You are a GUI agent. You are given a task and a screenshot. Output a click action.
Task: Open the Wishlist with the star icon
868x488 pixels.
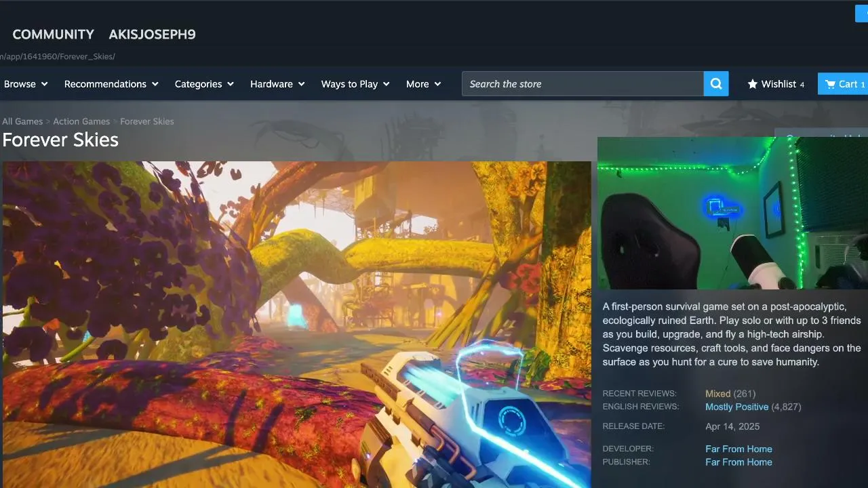pos(776,84)
